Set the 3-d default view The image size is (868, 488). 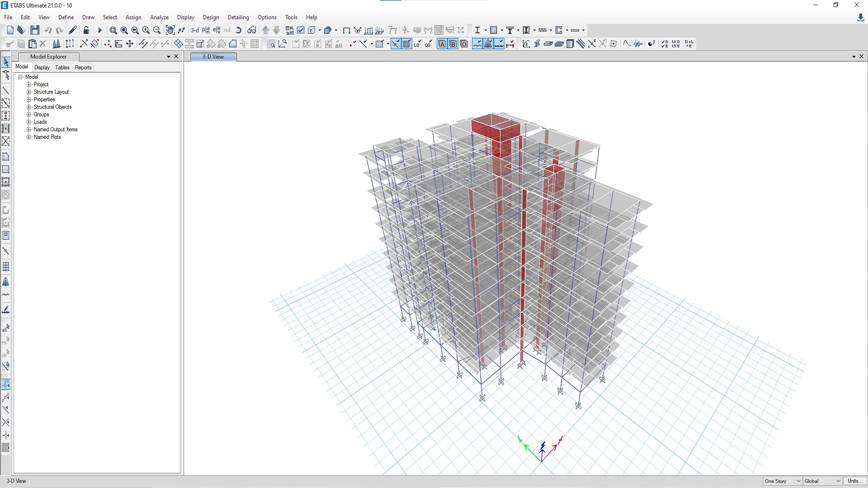[x=195, y=30]
